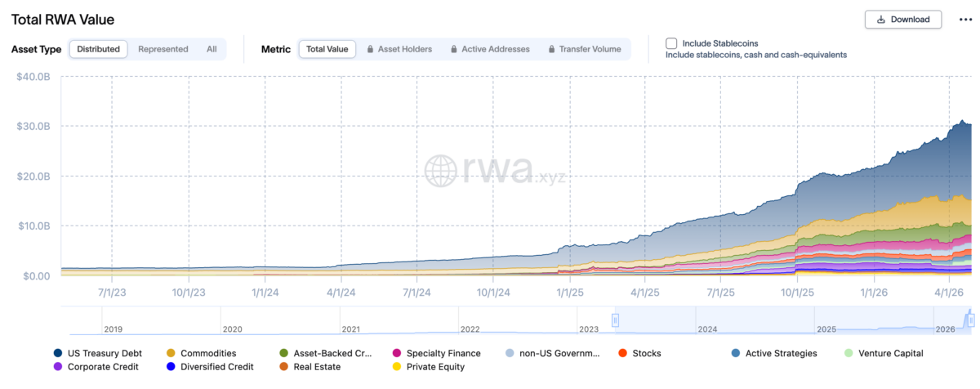Select the All asset type option
Viewport: 980px width, 389px height.
point(212,49)
